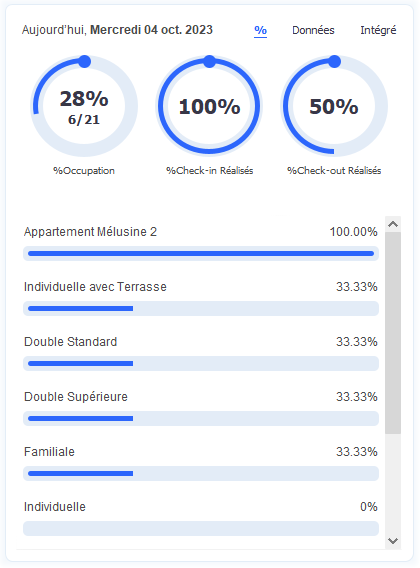Click the room list scrollbar thumb
Screen dimensions: 420x568
pos(393,333)
